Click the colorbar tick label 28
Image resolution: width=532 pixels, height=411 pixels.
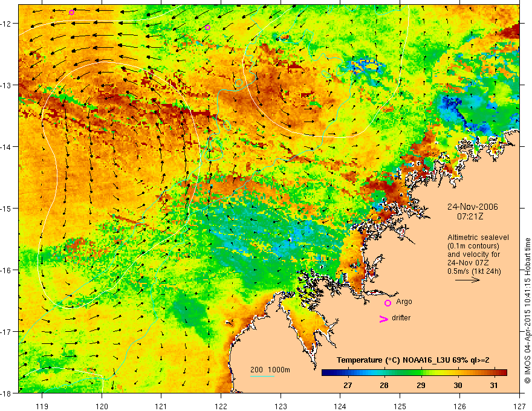point(384,386)
